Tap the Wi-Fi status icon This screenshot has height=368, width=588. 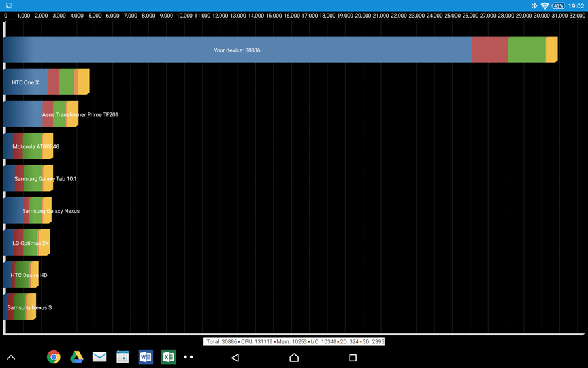click(x=545, y=6)
